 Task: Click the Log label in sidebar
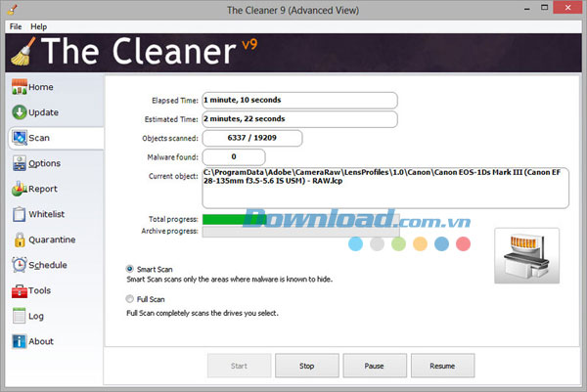coord(36,316)
